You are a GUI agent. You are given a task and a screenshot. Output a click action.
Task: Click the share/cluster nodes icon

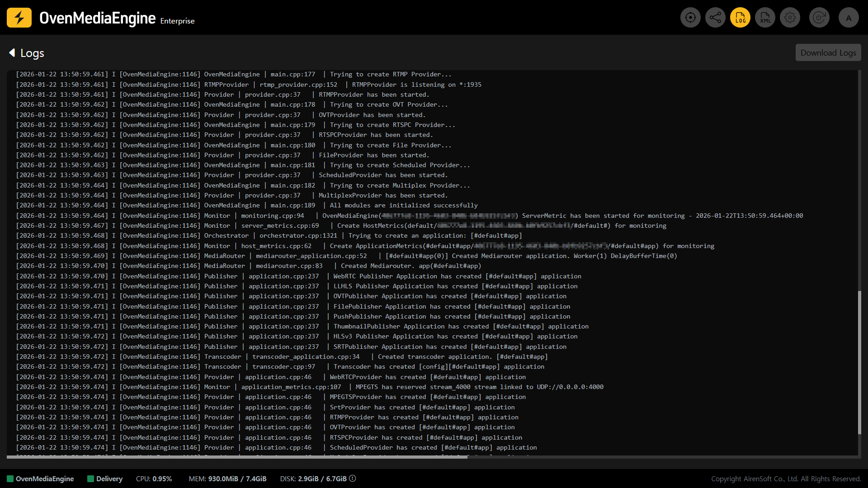pos(715,18)
